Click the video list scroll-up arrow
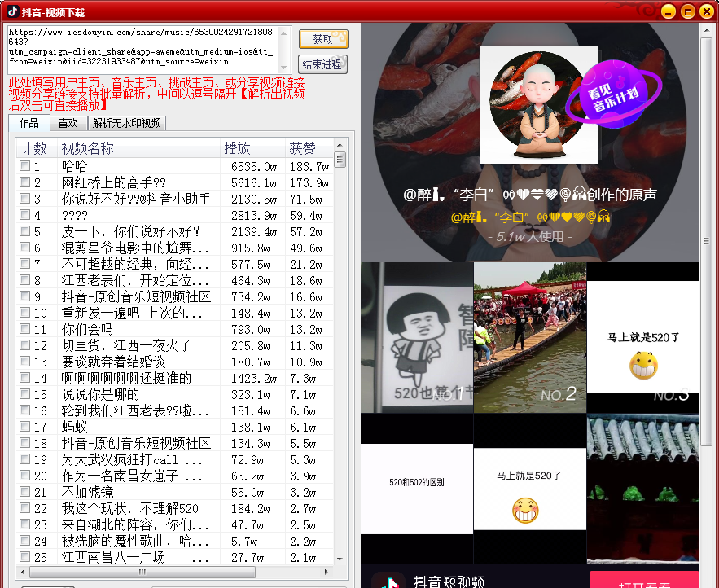 [340, 145]
